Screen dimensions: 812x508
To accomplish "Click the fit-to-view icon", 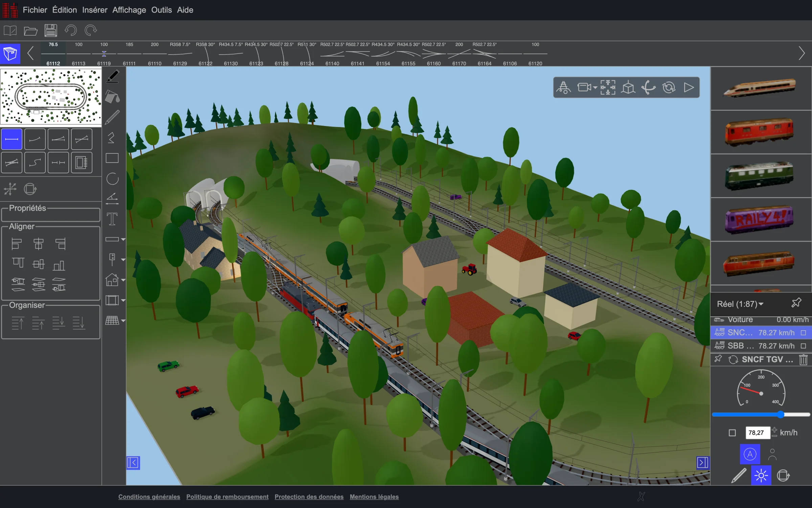I will pyautogui.click(x=608, y=87).
